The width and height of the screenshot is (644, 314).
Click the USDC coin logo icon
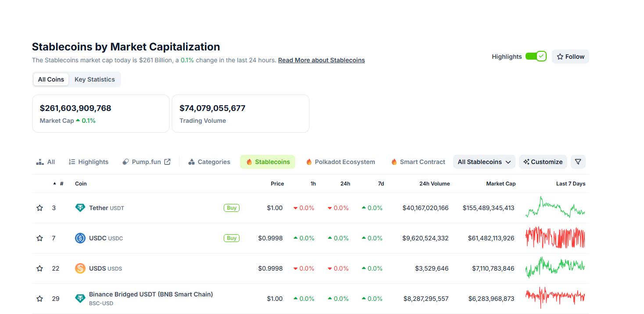[80, 238]
